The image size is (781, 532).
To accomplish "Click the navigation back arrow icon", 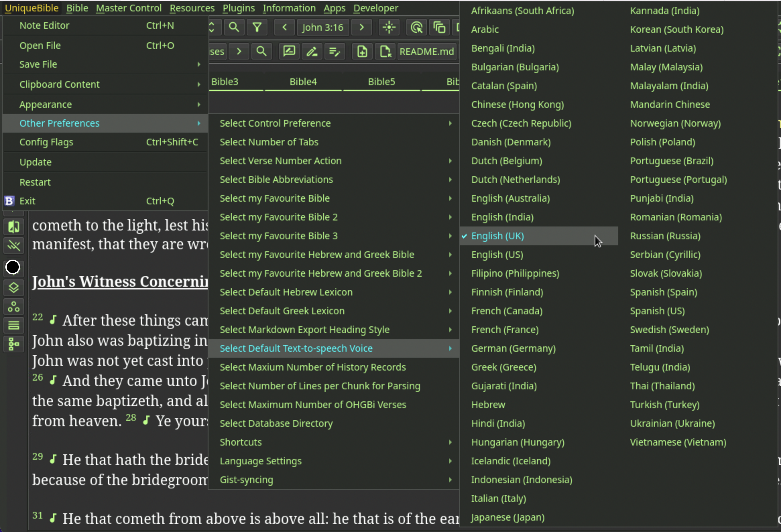I will [285, 27].
